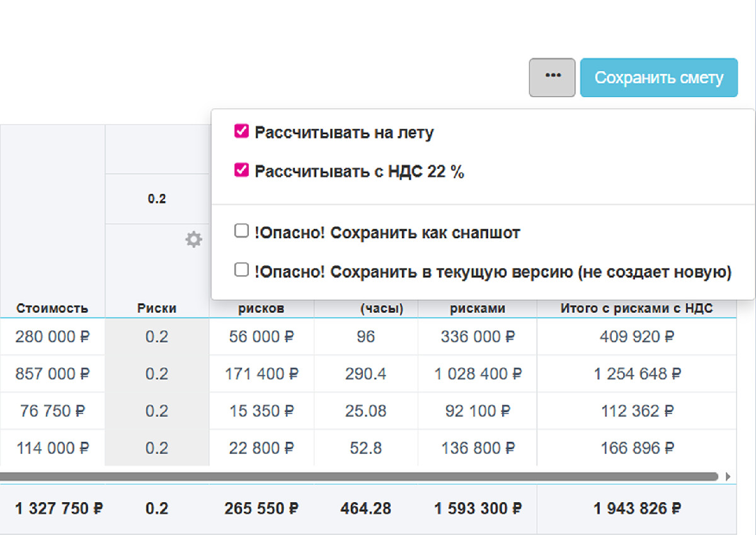Select the total 1 943 826 ₽ cell
Screen dimensions: 756x535
[636, 508]
